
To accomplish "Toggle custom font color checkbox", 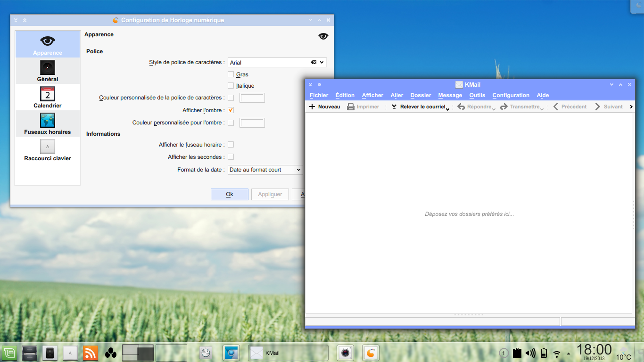I will tap(231, 98).
